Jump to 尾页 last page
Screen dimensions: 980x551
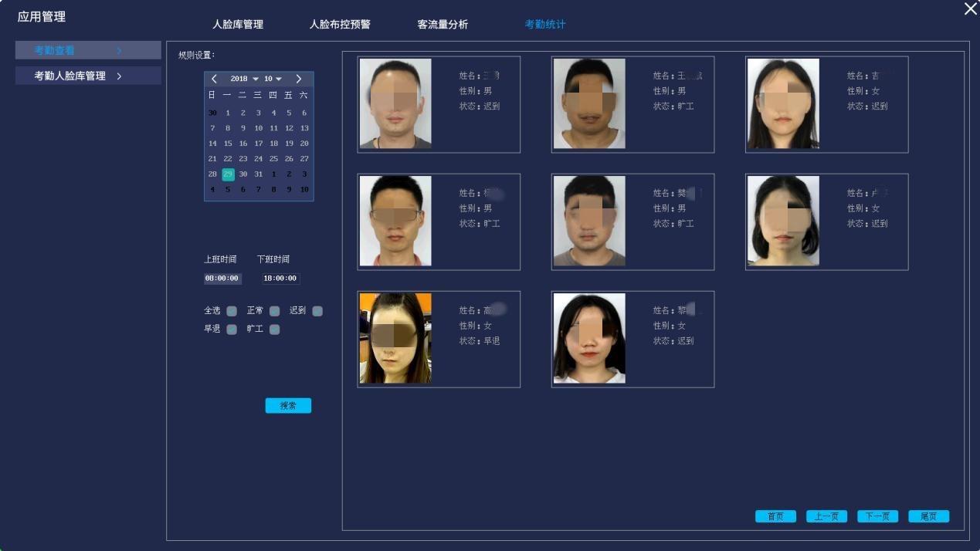tap(928, 516)
